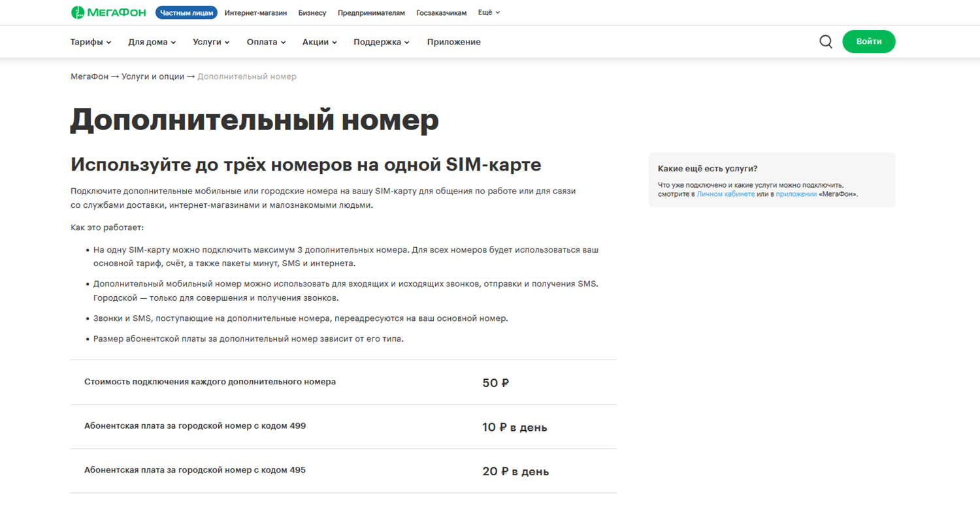Click Дополнительный номер in the breadcrumb
This screenshot has width=980, height=506.
pyautogui.click(x=247, y=76)
